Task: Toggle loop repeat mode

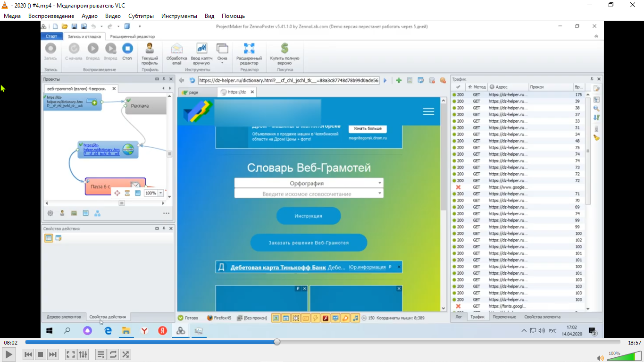Action: coord(113,354)
